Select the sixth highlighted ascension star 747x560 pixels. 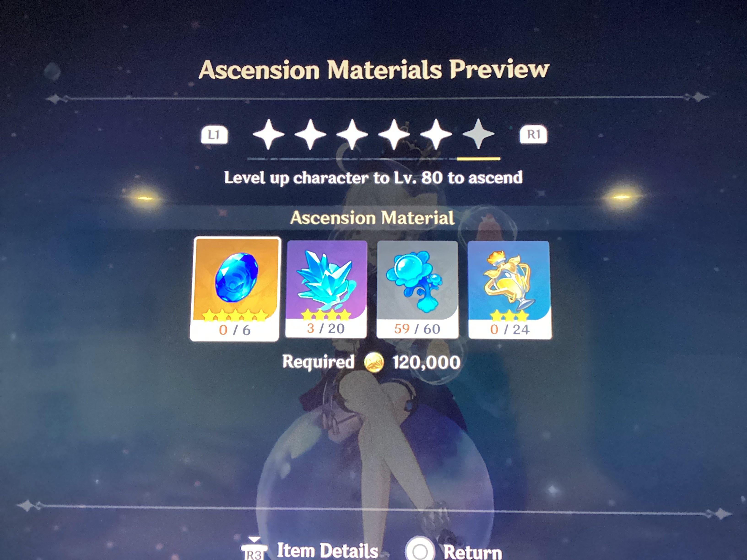tap(478, 134)
